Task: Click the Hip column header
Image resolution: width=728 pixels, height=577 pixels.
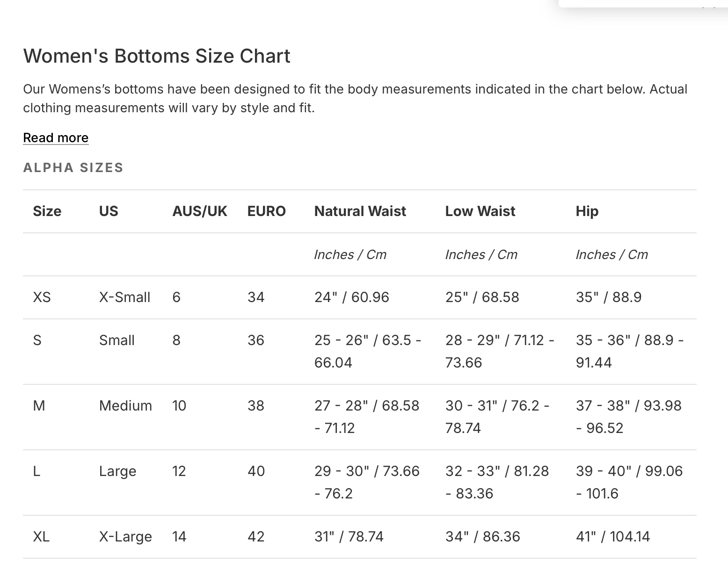Action: coord(587,211)
